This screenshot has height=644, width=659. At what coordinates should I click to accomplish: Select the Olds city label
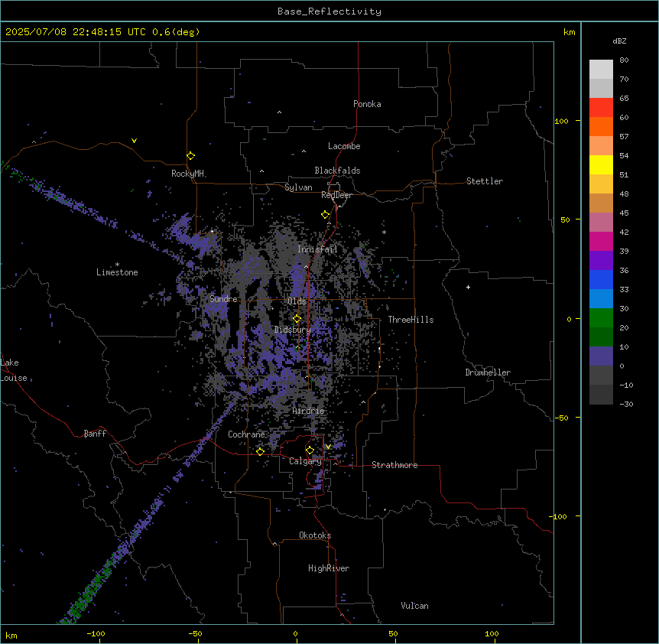[297, 301]
